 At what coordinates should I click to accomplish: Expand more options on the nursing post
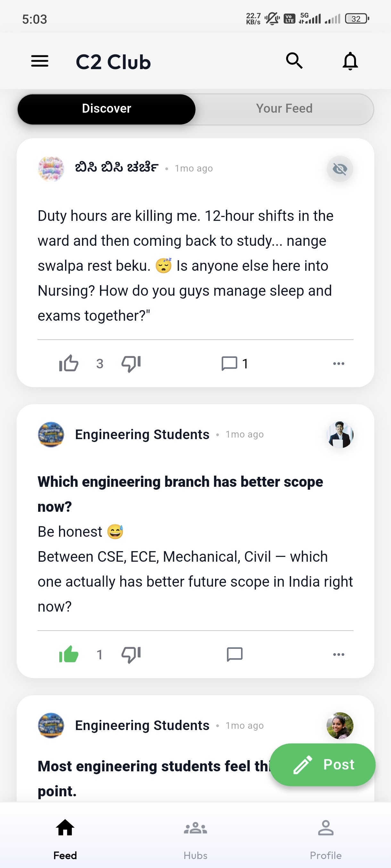coord(338,363)
